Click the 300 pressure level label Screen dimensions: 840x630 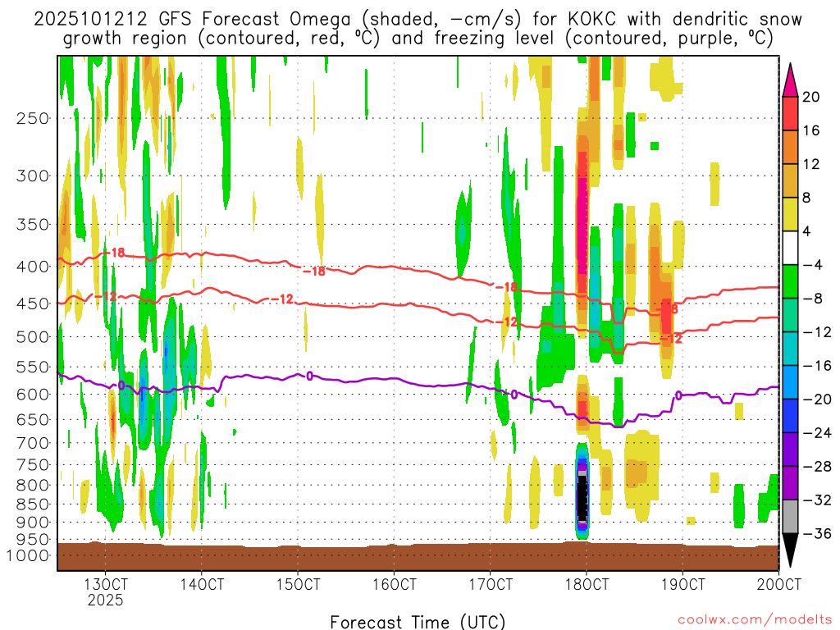[x=33, y=176]
